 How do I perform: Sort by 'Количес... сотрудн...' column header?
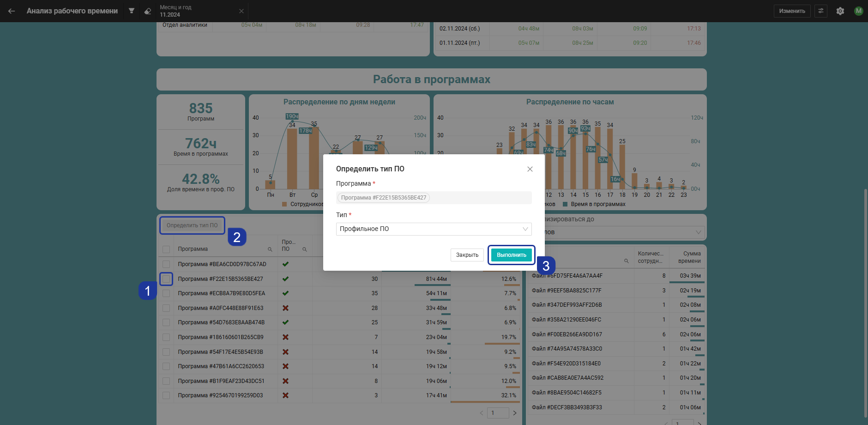pos(651,257)
